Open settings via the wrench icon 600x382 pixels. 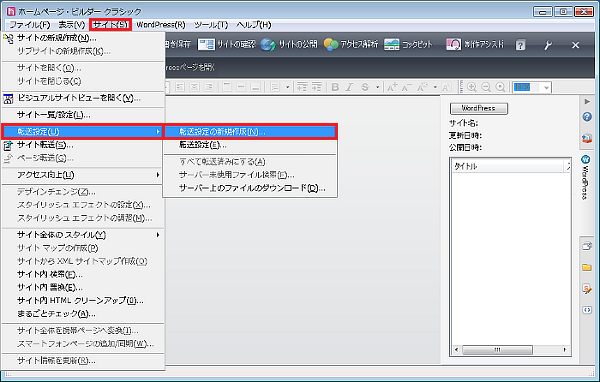tap(548, 45)
